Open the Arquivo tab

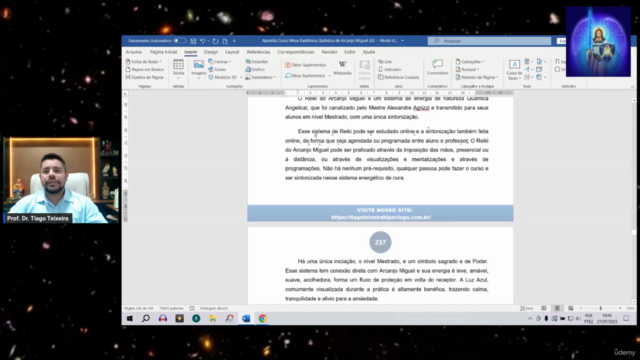click(x=133, y=52)
